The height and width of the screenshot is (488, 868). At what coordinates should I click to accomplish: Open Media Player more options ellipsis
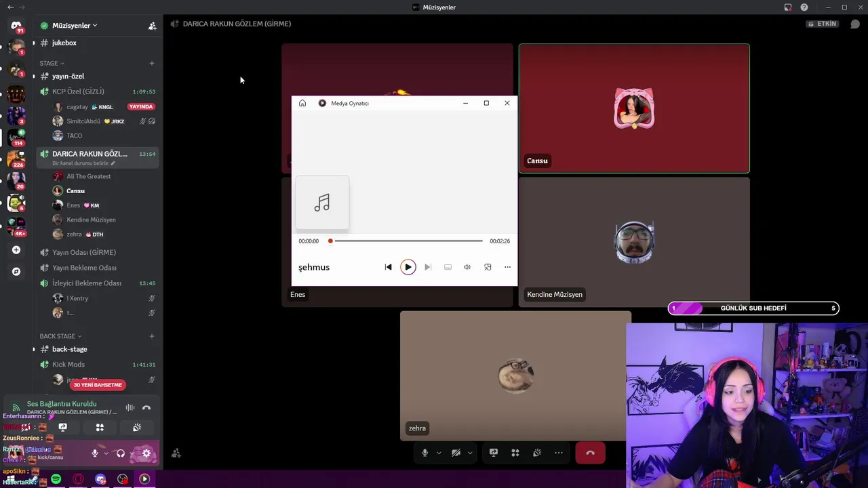pyautogui.click(x=507, y=267)
